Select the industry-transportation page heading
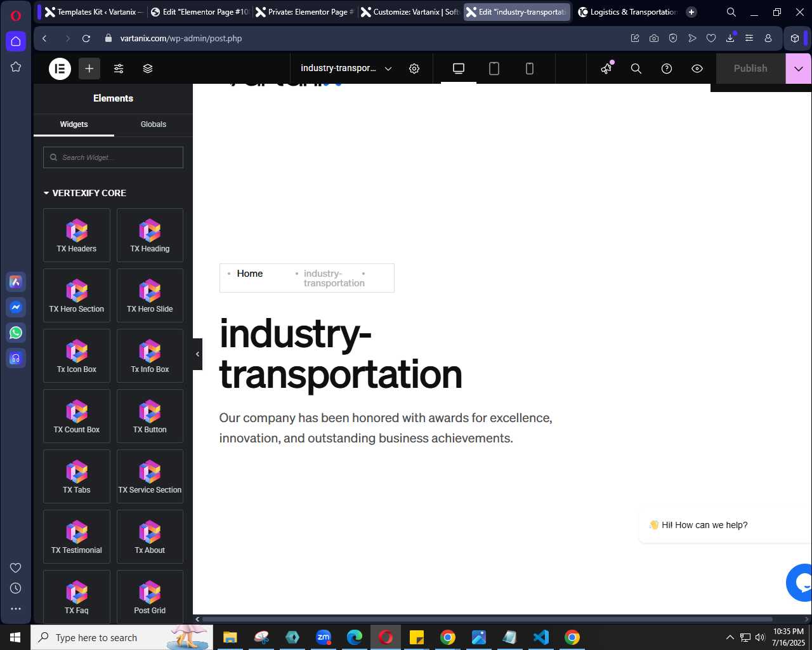812x650 pixels. click(341, 354)
